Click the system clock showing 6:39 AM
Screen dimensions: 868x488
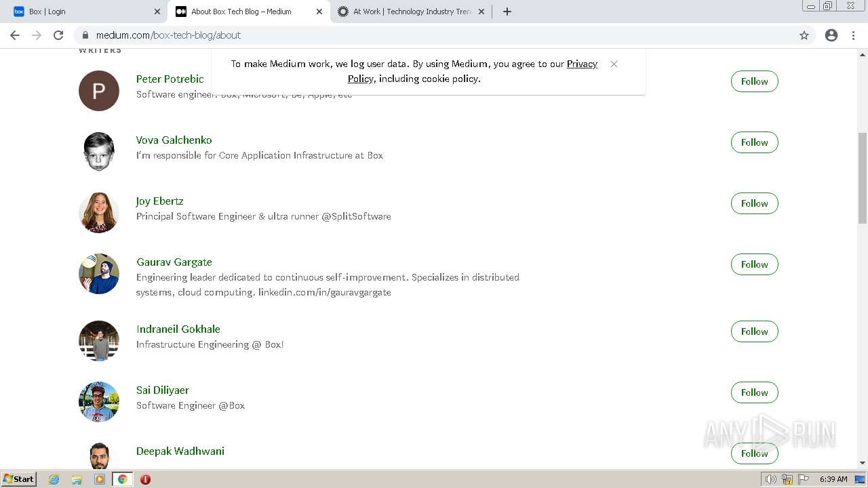pyautogui.click(x=833, y=479)
